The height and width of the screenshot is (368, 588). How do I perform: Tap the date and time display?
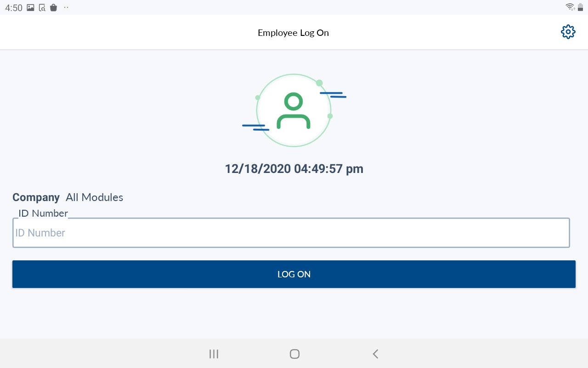click(x=294, y=169)
